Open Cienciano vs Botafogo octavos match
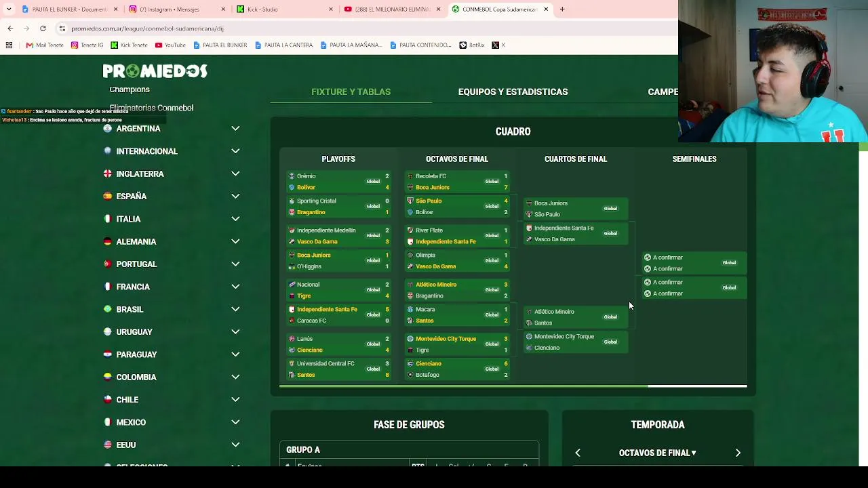The height and width of the screenshot is (488, 868). pyautogui.click(x=457, y=369)
